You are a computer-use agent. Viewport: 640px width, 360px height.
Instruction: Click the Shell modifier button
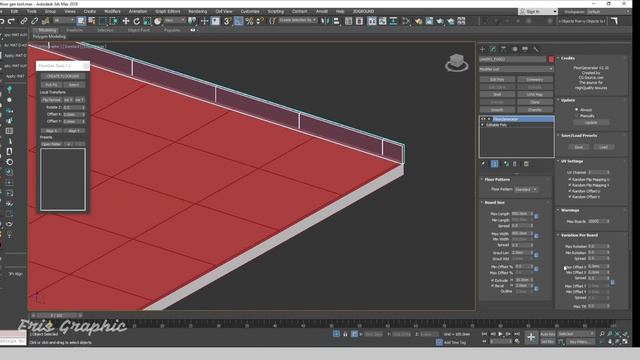tap(497, 94)
